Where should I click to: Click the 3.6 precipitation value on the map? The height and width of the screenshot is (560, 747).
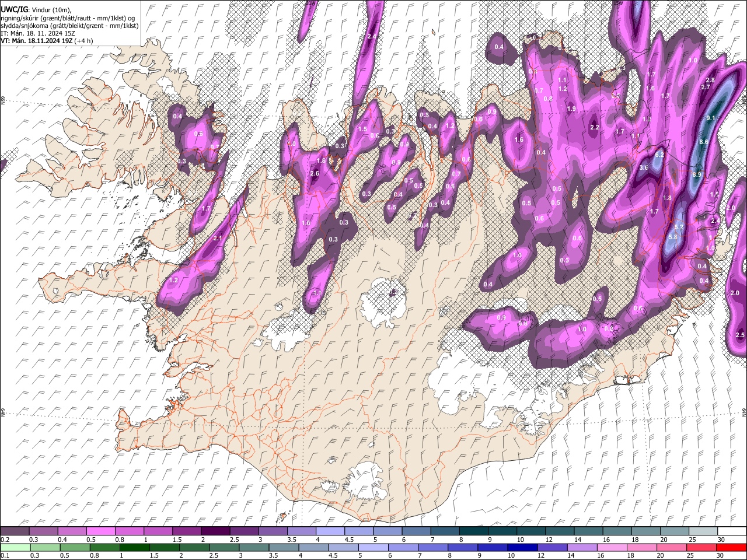click(x=644, y=167)
